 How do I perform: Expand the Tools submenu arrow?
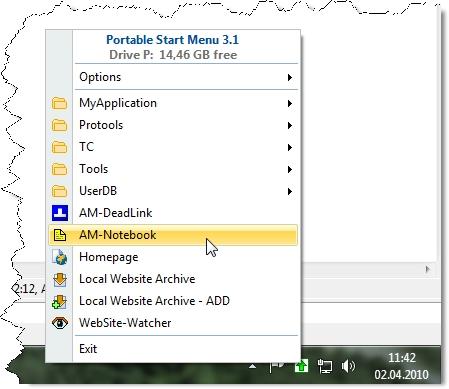pyautogui.click(x=290, y=170)
